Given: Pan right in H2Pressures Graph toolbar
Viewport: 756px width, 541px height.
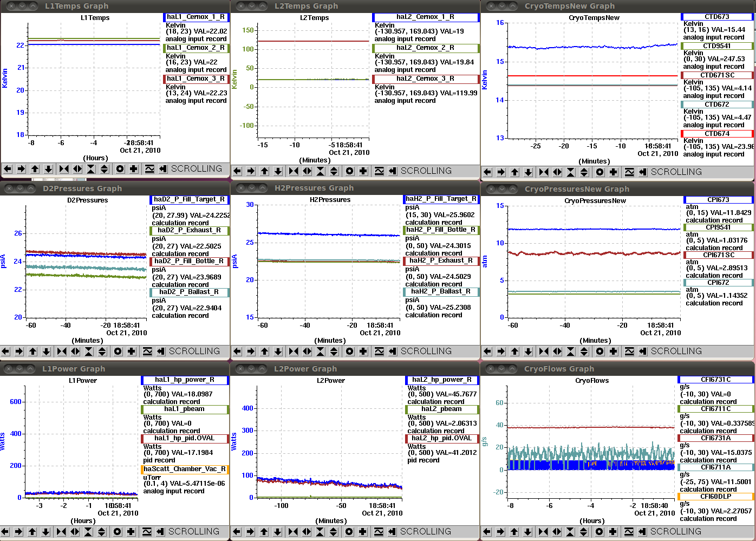Looking at the screenshot, I should (251, 351).
